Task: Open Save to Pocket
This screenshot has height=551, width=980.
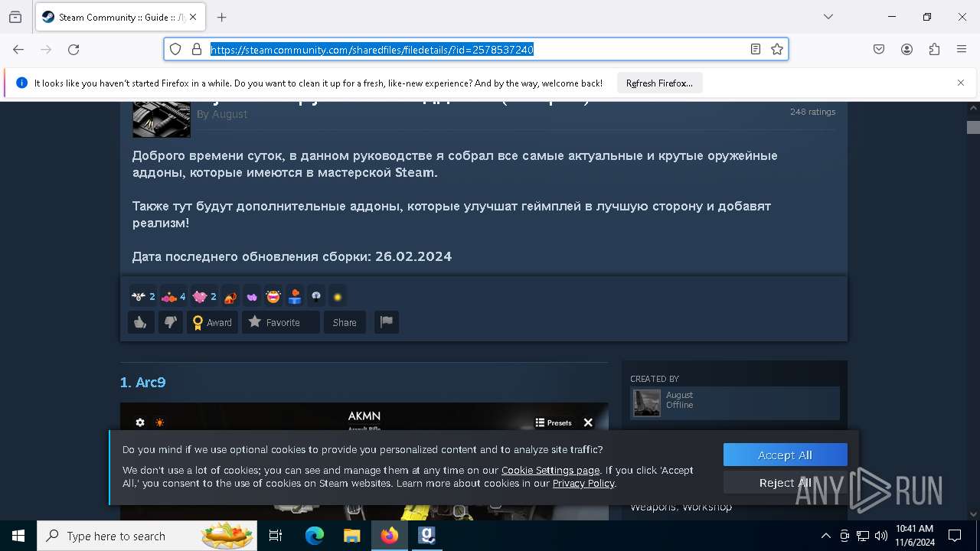Action: click(879, 49)
